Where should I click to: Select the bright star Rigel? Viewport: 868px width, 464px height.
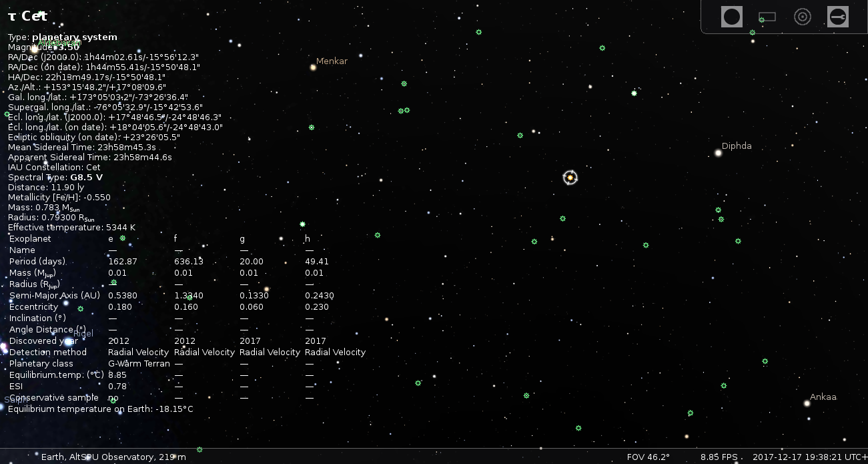(67, 342)
